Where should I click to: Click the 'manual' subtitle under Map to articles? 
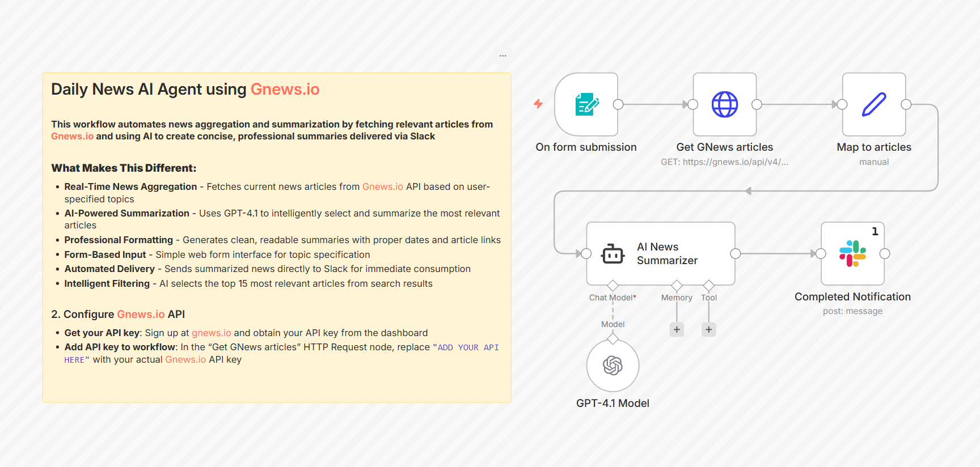[x=874, y=162]
